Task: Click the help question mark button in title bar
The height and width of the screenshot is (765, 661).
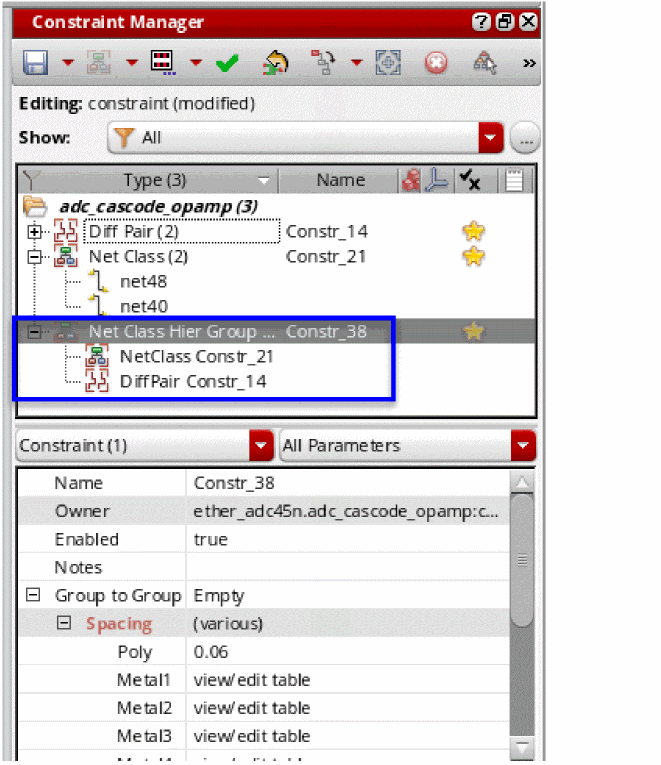Action: [x=481, y=21]
